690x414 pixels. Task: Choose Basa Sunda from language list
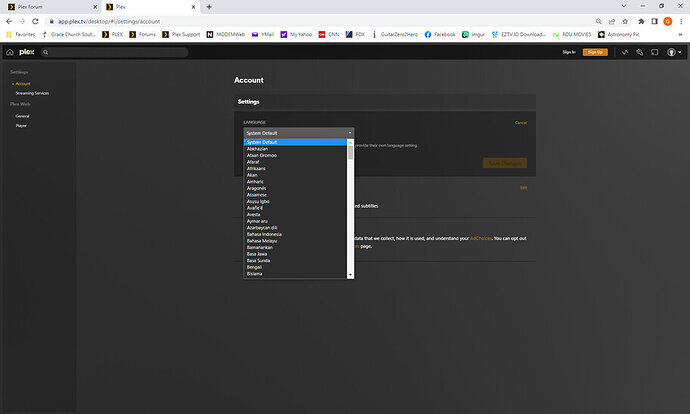[295, 260]
